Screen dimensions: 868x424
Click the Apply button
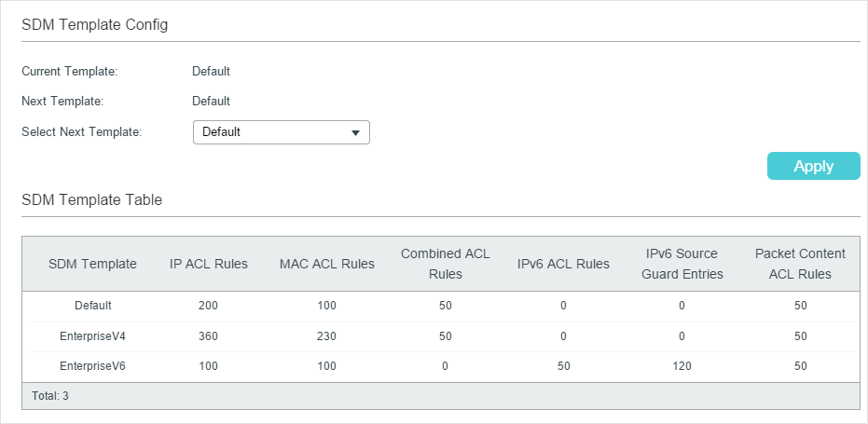[813, 166]
